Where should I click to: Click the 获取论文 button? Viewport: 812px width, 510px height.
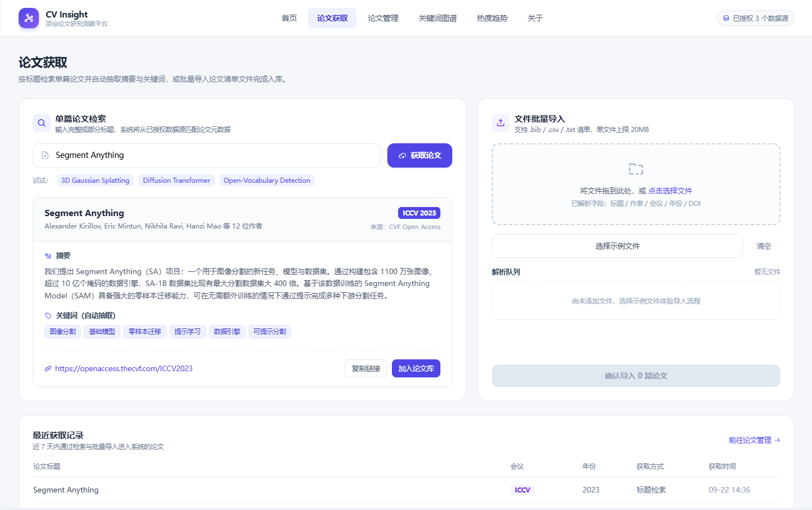click(x=420, y=155)
